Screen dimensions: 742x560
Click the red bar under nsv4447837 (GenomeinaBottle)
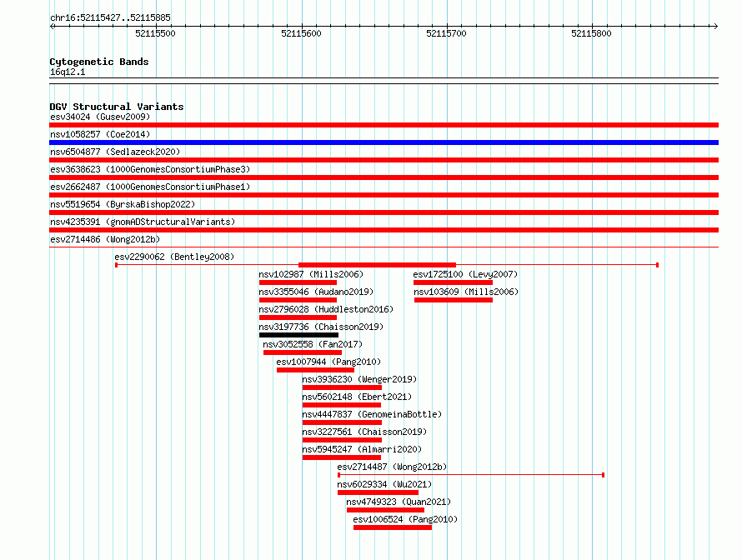[342, 422]
